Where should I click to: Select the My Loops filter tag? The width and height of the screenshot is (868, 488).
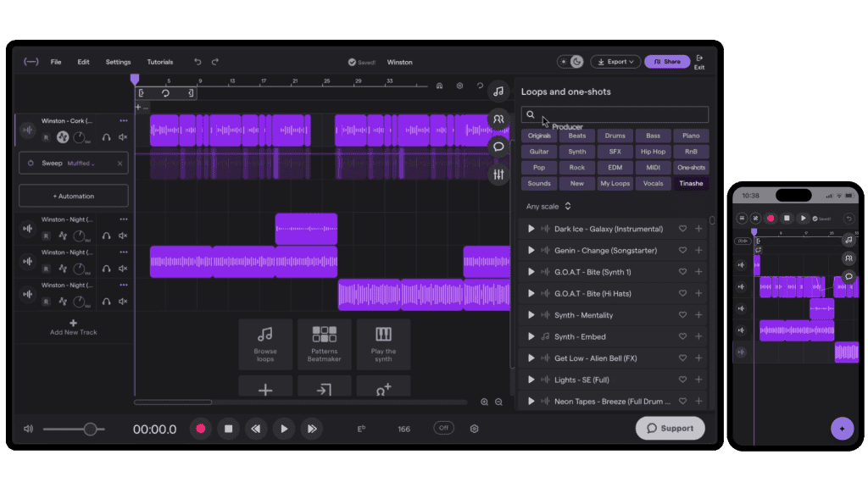[615, 183]
